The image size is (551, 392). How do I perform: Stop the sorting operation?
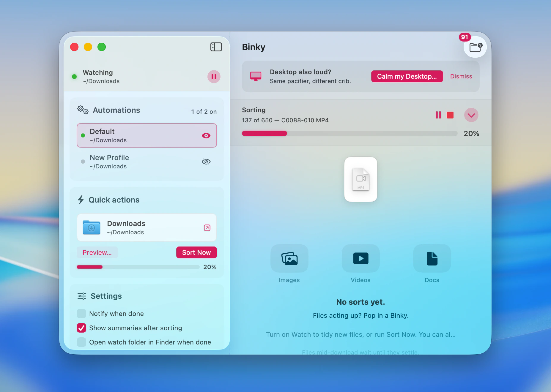click(x=450, y=115)
